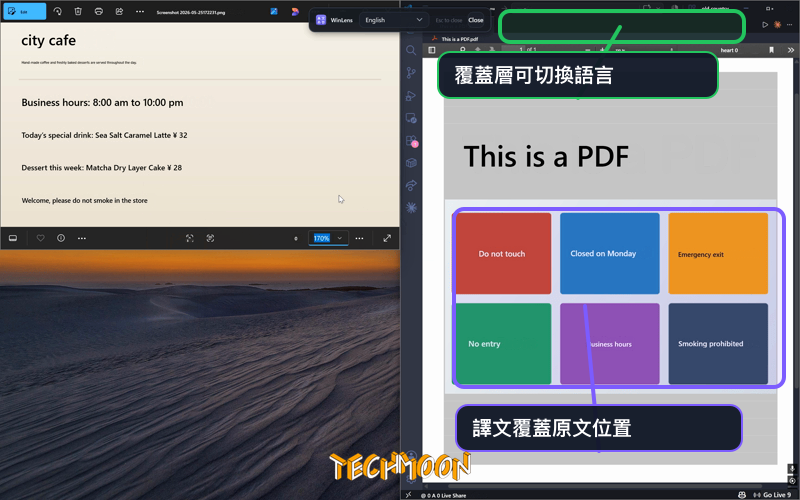Click the Closed on Monday blue tile

click(x=610, y=254)
